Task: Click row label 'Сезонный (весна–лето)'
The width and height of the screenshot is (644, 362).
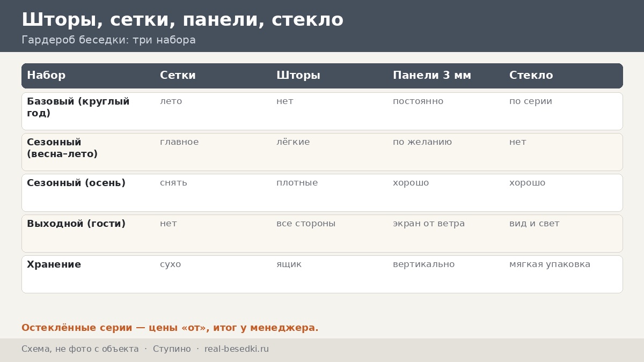Action: click(x=62, y=148)
